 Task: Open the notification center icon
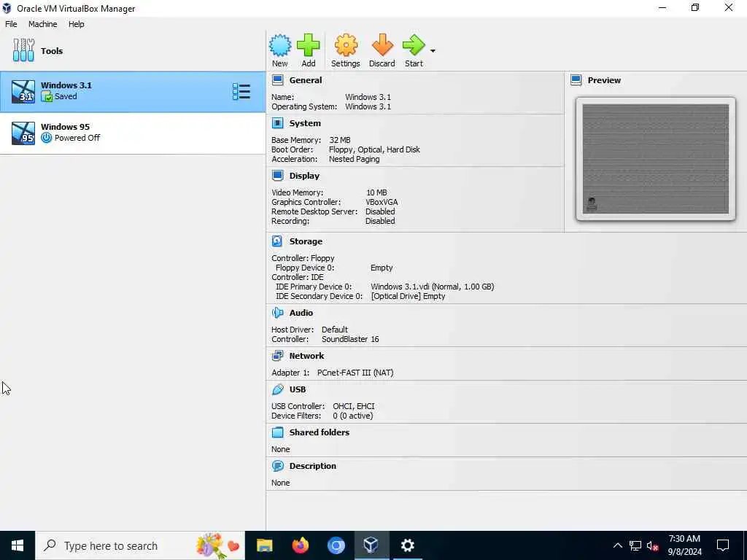tap(723, 545)
